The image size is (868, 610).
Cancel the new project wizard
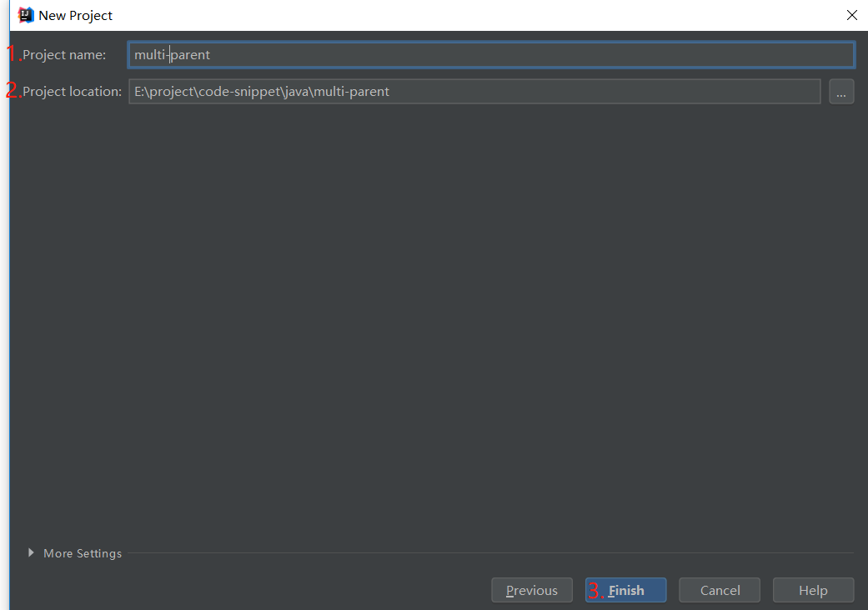pos(720,590)
